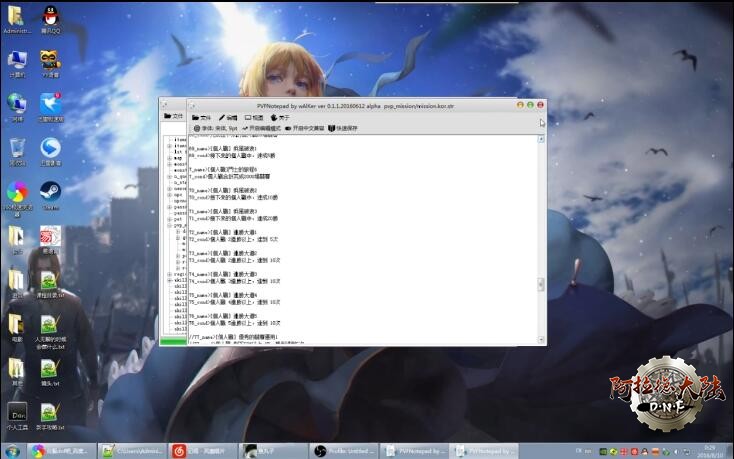Click the font setting 字体: 宋体, 9pt

216,128
